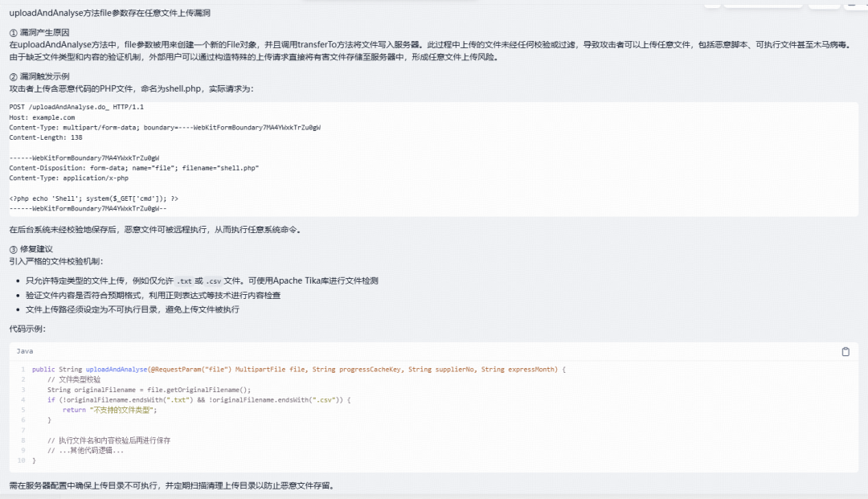The height and width of the screenshot is (499, 868).
Task: Click the php system($_GET['cmd']) payload line
Action: point(93,198)
